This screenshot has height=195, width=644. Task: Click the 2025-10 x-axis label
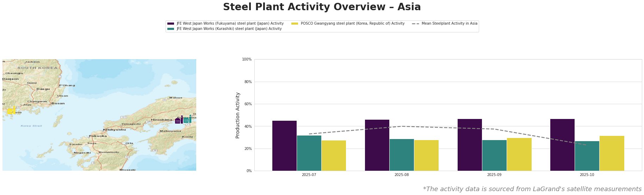coord(587,175)
